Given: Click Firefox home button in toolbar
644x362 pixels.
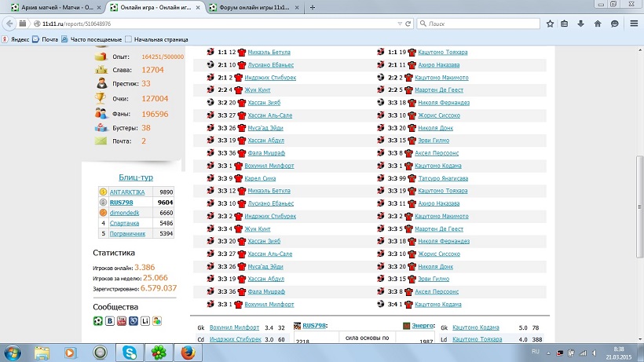Looking at the screenshot, I should click(x=598, y=24).
